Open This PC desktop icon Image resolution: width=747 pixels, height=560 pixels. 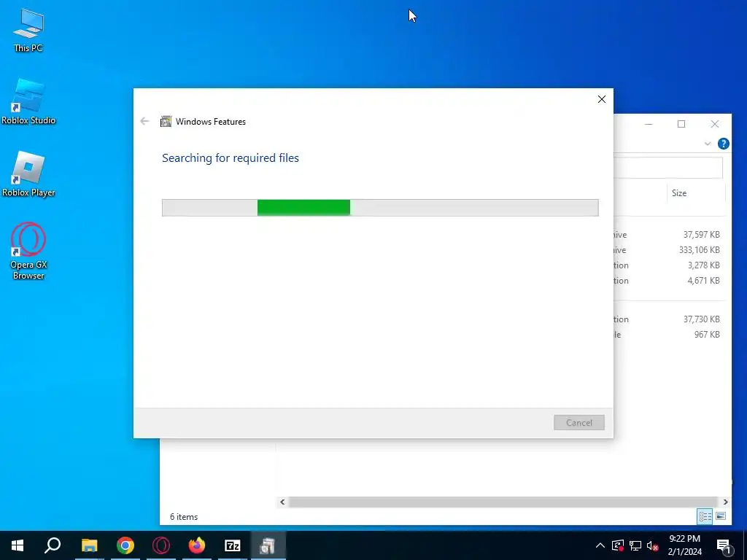point(28,31)
